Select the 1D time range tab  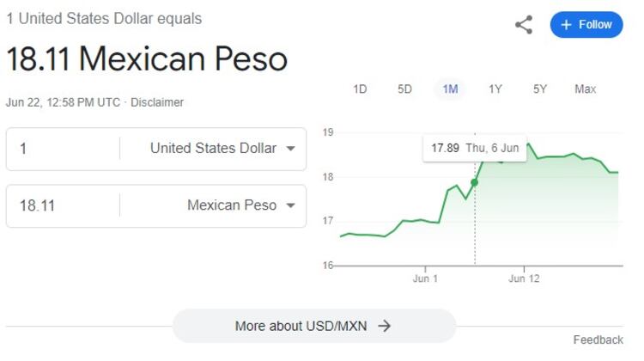pyautogui.click(x=360, y=89)
